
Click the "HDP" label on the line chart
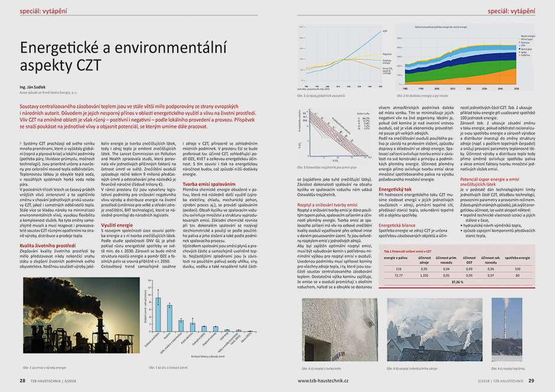[385, 31]
